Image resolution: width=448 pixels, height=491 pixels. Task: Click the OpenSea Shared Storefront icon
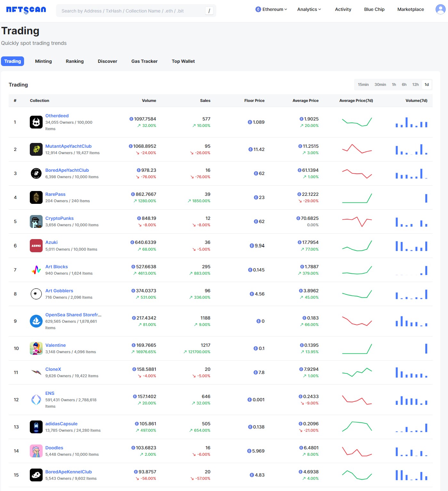pos(36,321)
